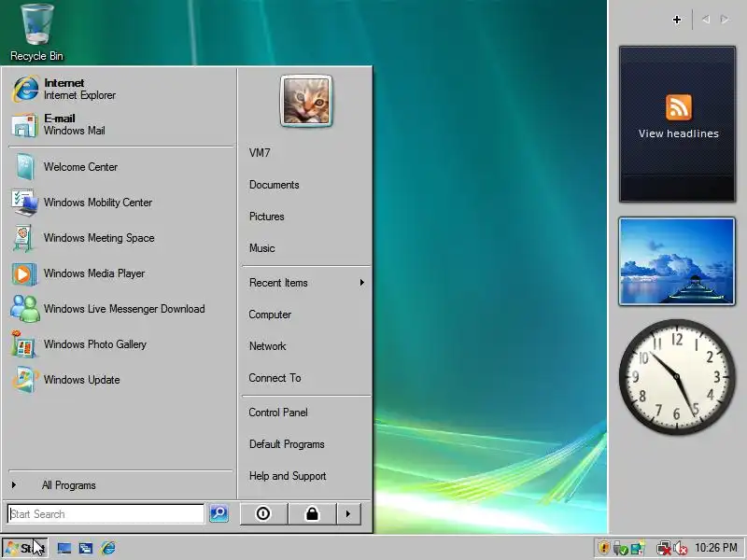Click View headlines in feed gadget
Screen dimensions: 747x560
[679, 133]
